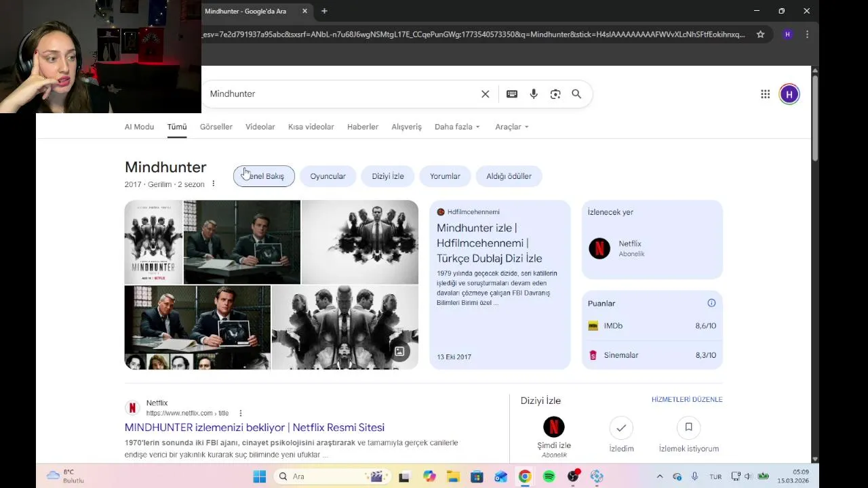Open Google Lens image search

click(555, 94)
